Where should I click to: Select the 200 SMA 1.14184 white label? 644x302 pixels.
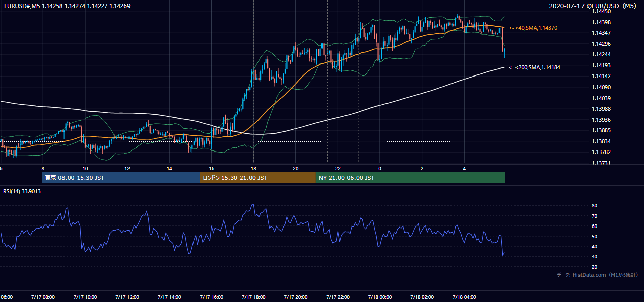click(x=535, y=67)
